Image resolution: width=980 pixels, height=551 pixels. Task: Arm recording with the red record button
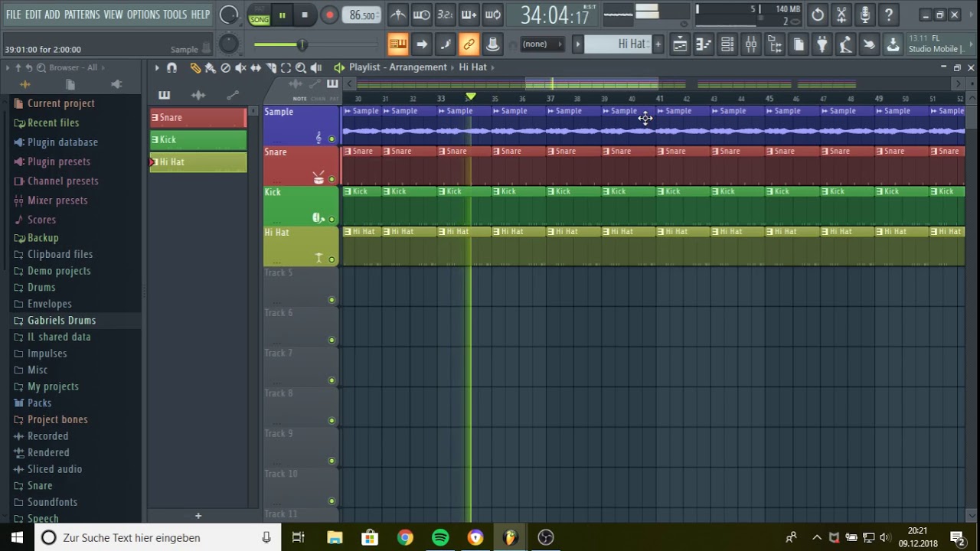pyautogui.click(x=329, y=15)
